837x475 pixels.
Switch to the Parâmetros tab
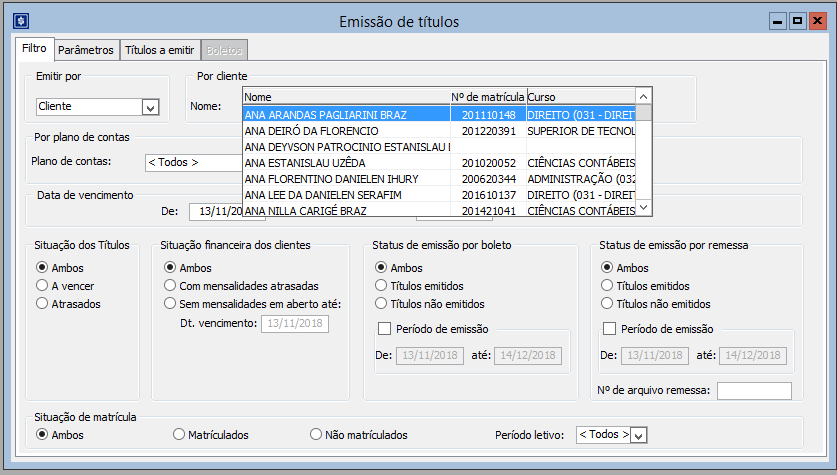[x=85, y=49]
